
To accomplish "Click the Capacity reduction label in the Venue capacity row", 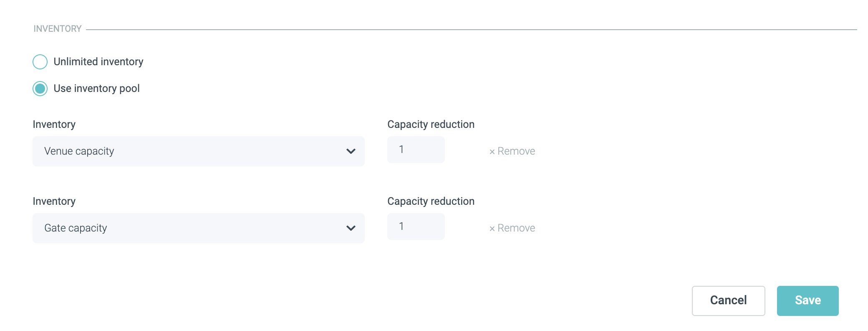I will (x=431, y=125).
